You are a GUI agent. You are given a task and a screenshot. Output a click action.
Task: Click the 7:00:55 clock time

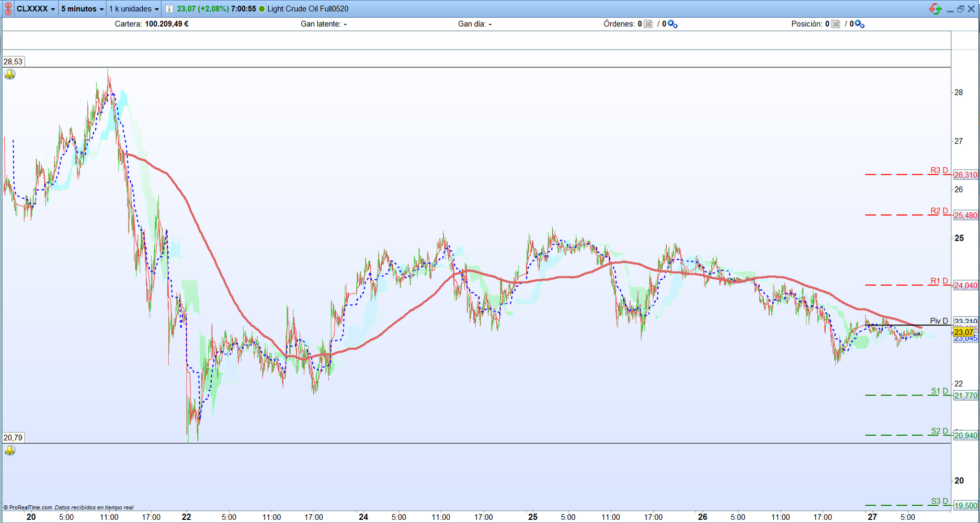243,9
